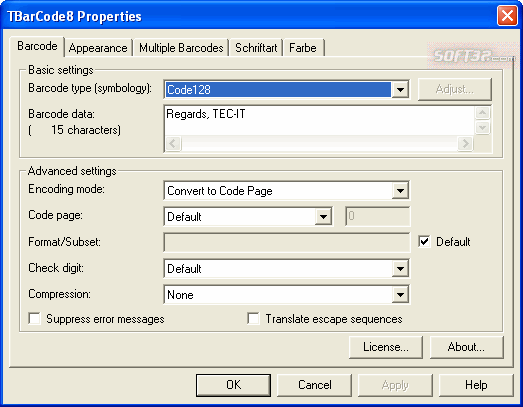This screenshot has height=407, width=523.
Task: Click the Compression label
Action: (x=59, y=294)
